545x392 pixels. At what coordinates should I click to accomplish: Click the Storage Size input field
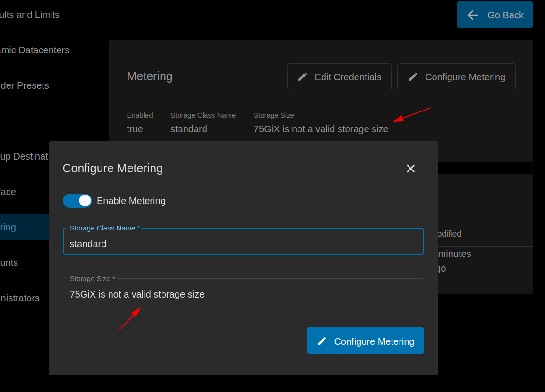coord(243,294)
